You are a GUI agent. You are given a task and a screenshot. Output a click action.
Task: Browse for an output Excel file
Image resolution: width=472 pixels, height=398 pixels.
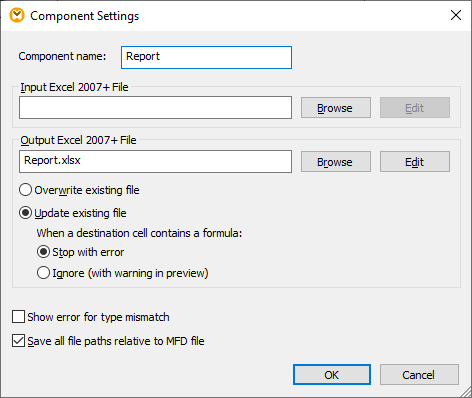(x=336, y=162)
